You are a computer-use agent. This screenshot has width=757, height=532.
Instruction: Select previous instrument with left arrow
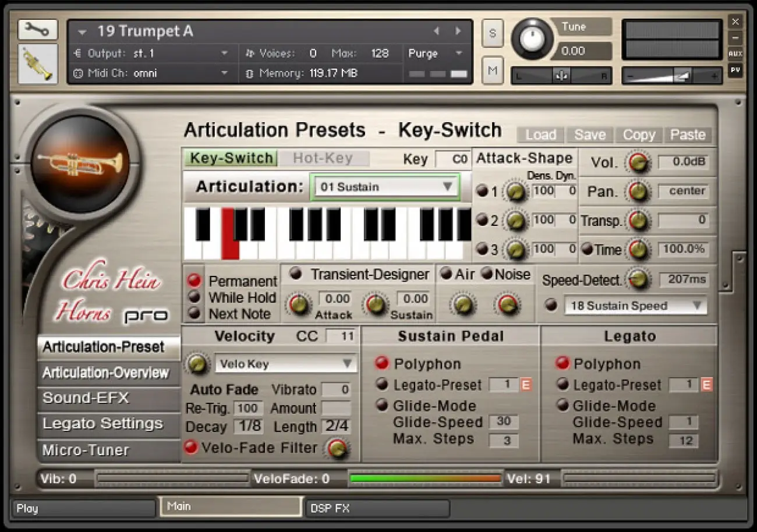pyautogui.click(x=436, y=31)
